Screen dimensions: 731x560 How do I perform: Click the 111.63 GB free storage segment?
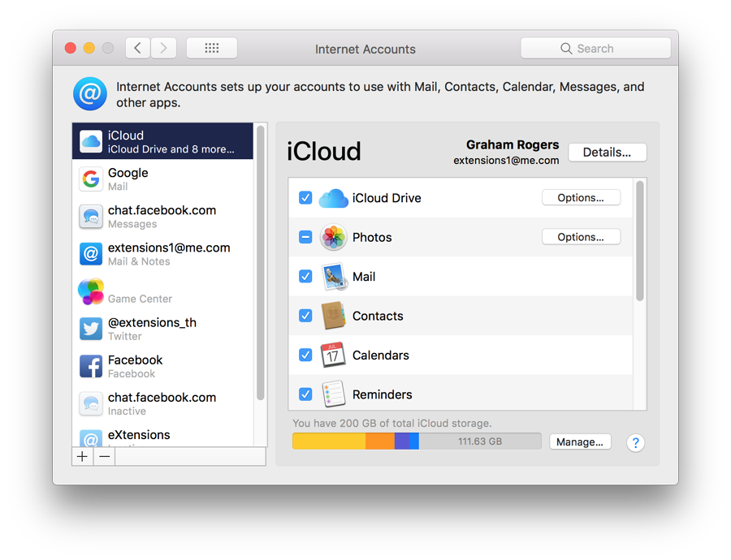click(x=480, y=442)
